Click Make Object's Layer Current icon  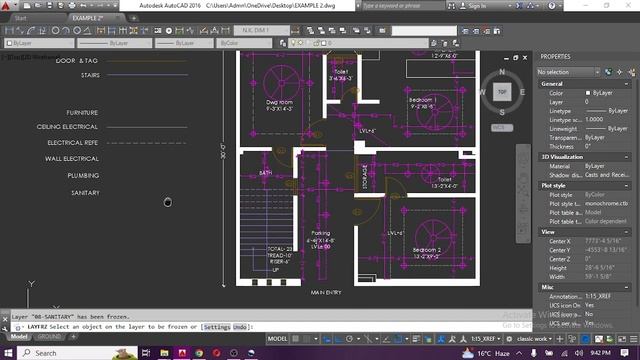point(433,43)
